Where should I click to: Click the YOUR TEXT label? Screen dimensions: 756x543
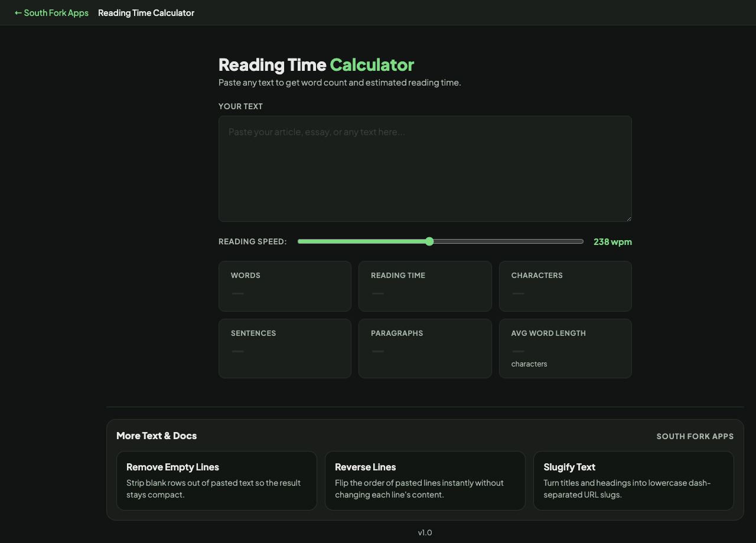click(240, 106)
